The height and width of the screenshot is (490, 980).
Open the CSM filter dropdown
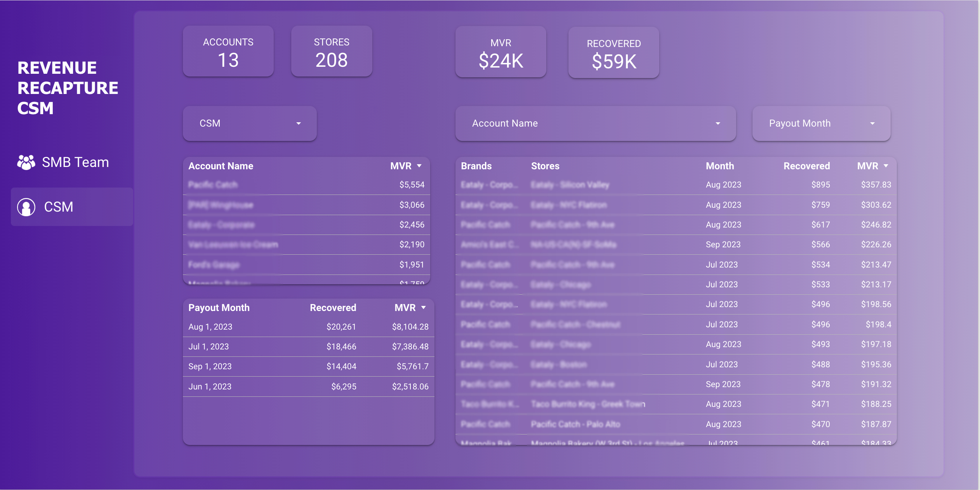[250, 123]
